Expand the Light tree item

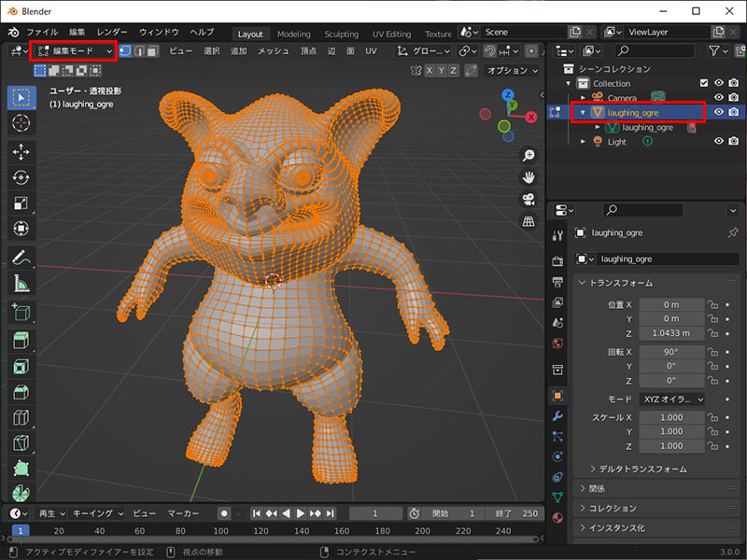(x=583, y=142)
